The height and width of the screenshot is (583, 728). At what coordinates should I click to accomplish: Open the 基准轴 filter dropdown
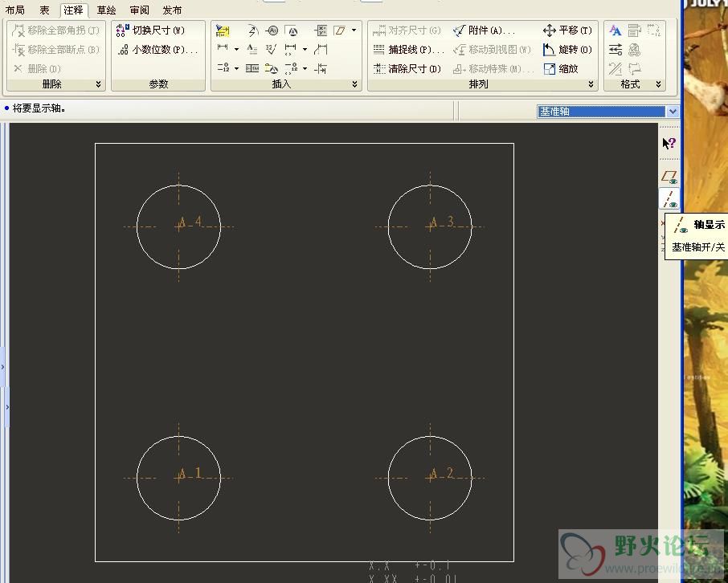point(673,112)
